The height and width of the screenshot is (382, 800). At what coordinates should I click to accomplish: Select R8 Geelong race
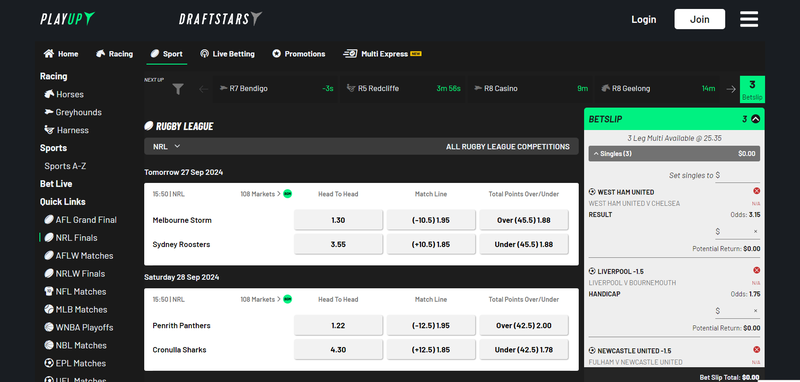(658, 89)
